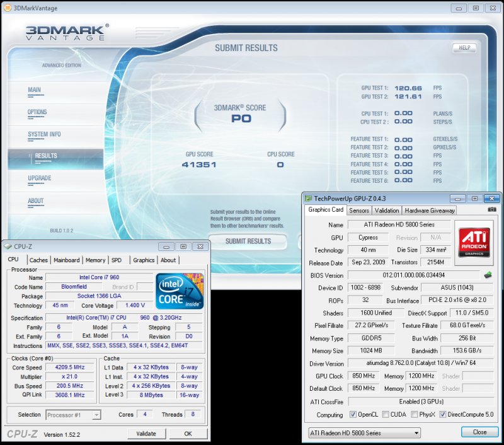
Task: Click the Code Name value Bloomfield
Action: coord(74,287)
